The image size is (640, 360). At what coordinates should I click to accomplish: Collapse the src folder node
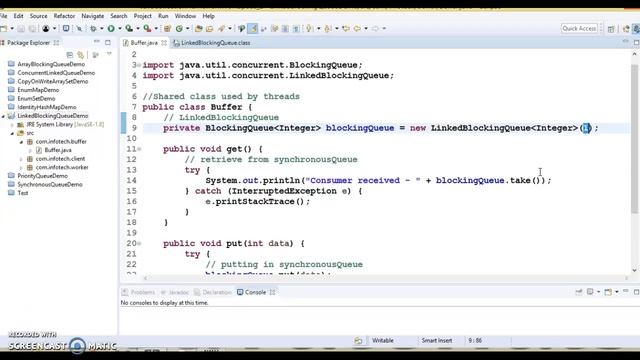coord(12,133)
